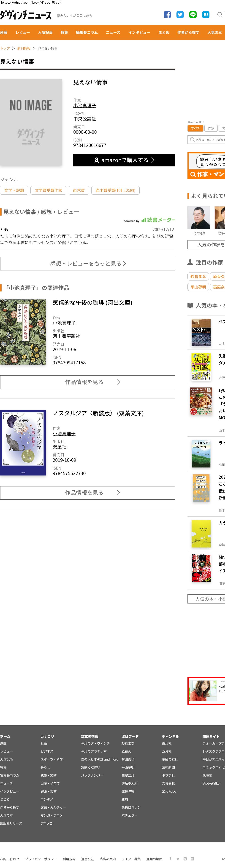Click the author name search field
The width and height of the screenshot is (225, 868).
206,139
